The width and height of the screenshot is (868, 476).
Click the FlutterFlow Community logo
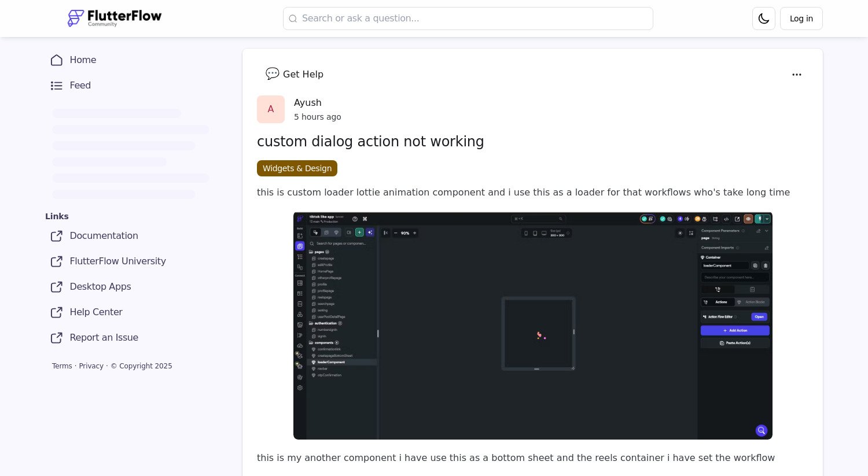point(114,18)
